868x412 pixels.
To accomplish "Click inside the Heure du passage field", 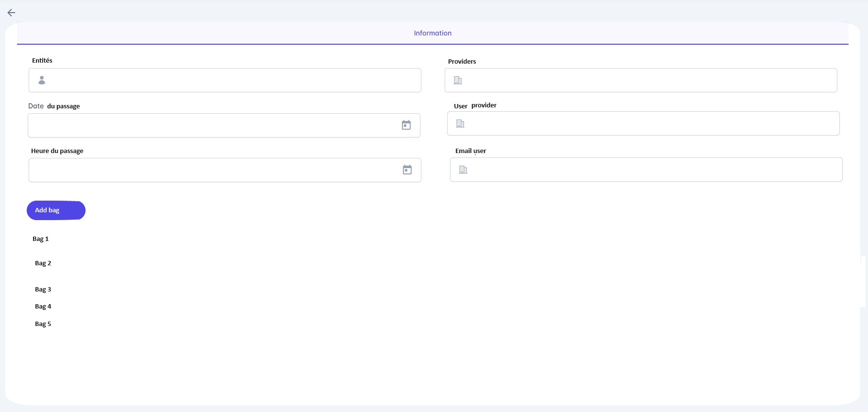I will click(214, 170).
